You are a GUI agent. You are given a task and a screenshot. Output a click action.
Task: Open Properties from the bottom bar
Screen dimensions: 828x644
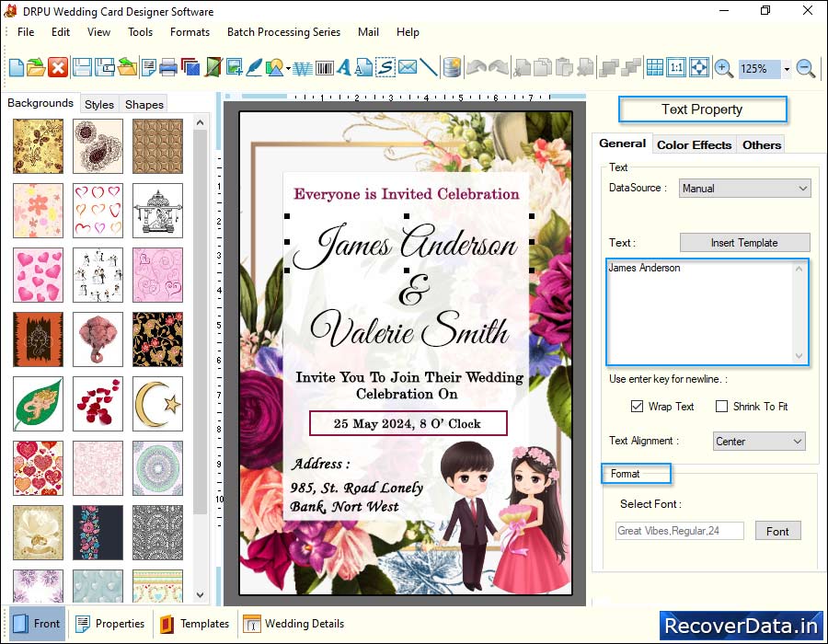coord(109,624)
